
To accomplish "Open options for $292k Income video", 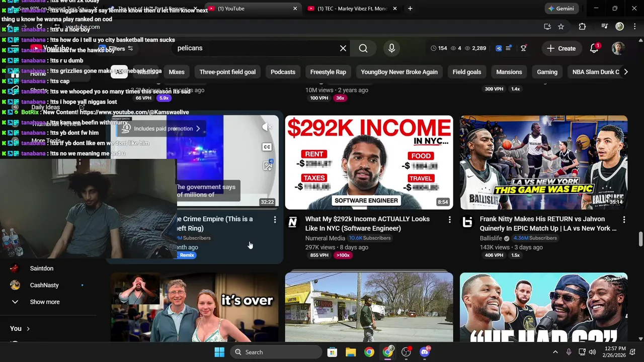I will [449, 220].
